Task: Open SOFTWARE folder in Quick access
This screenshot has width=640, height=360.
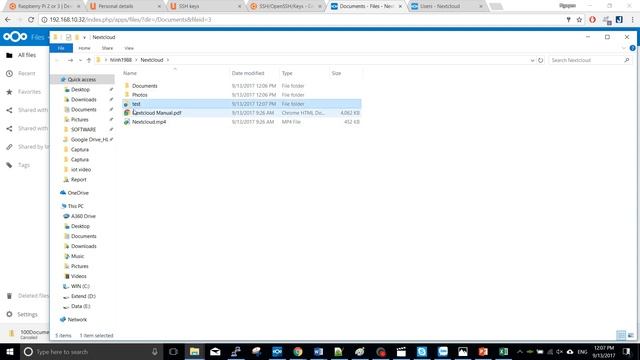Action: [x=83, y=129]
